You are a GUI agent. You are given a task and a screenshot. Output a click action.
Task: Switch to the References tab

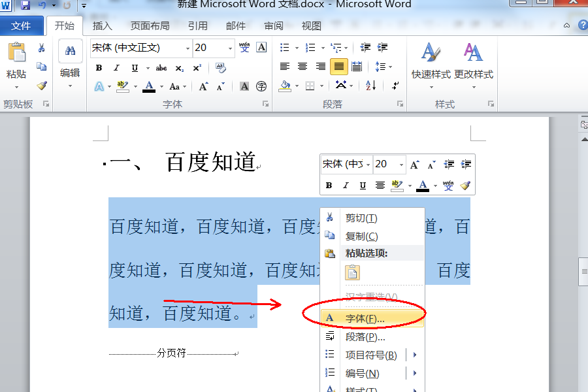click(x=197, y=26)
